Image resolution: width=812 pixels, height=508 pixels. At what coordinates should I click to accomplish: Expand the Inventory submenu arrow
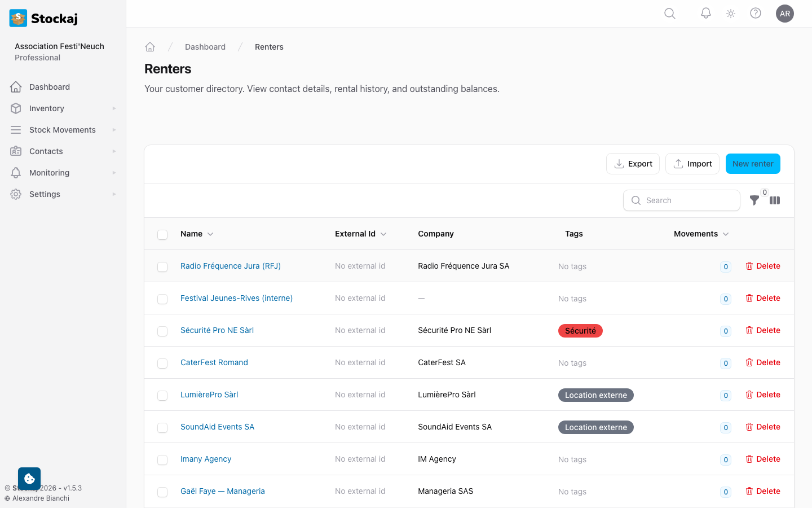click(x=114, y=108)
